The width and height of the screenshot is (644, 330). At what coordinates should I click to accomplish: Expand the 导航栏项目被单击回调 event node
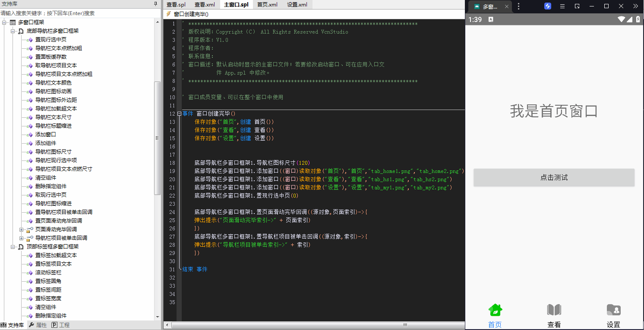coord(22,238)
